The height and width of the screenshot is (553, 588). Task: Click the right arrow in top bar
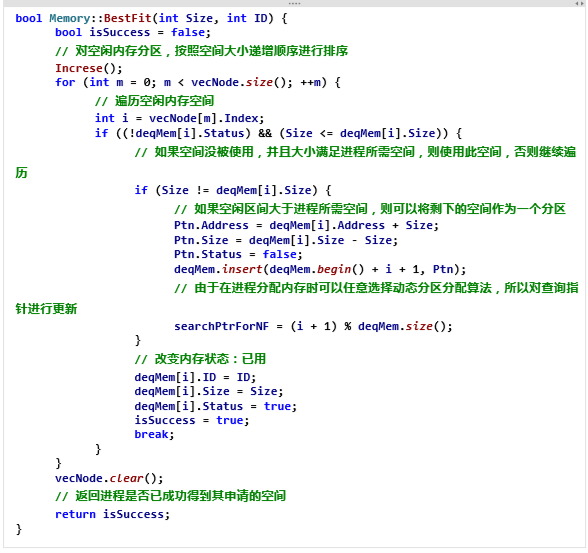[x=582, y=3]
